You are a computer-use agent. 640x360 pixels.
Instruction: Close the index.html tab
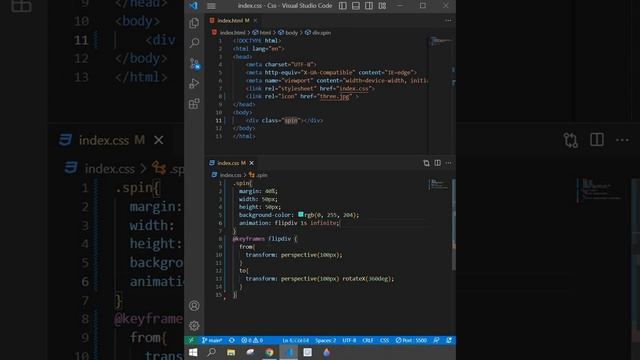(256, 20)
